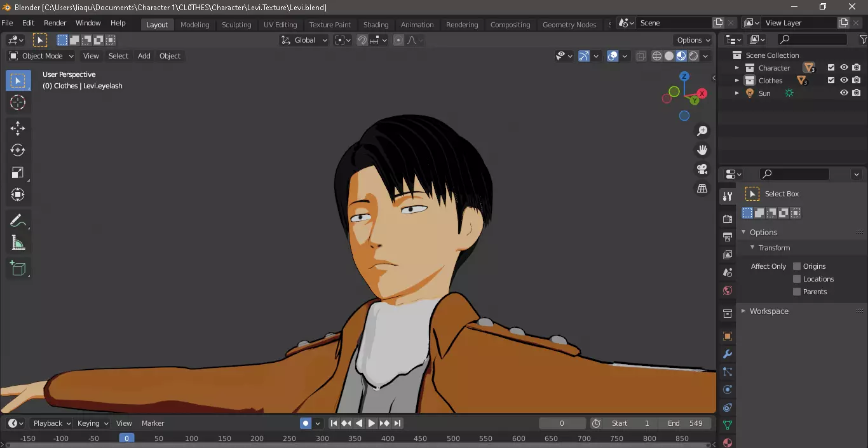Image resolution: width=868 pixels, height=448 pixels.
Task: Hide Clothes collection in viewport
Action: [844, 80]
